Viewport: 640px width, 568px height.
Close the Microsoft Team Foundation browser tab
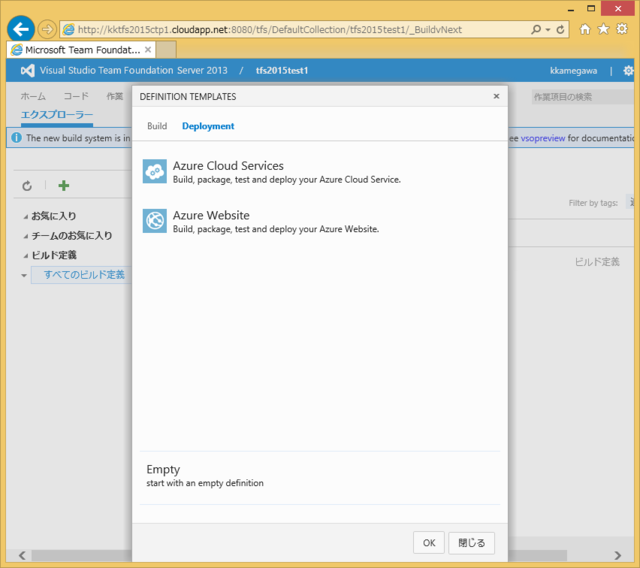click(148, 50)
